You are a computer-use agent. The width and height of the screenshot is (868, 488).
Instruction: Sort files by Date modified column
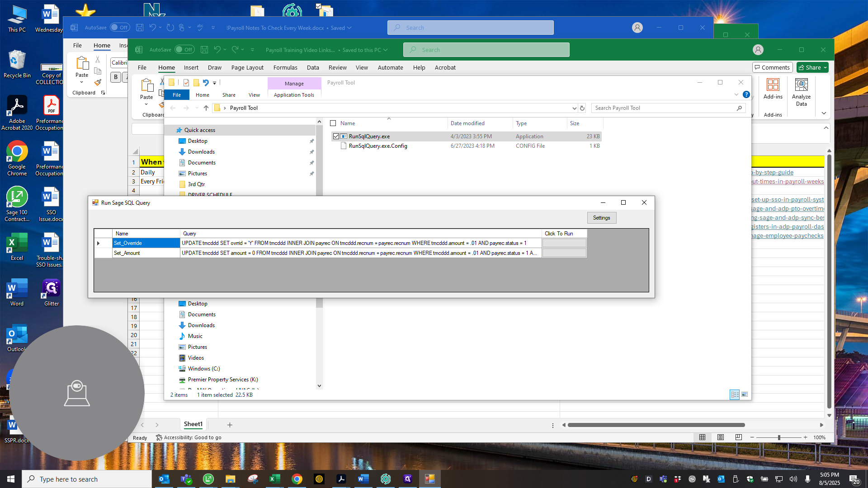tap(467, 123)
